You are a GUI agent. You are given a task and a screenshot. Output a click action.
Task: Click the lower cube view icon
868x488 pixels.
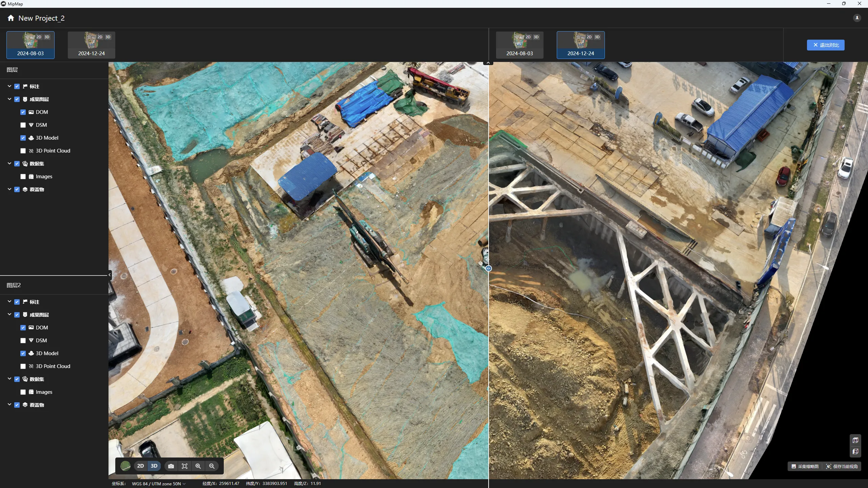855,451
